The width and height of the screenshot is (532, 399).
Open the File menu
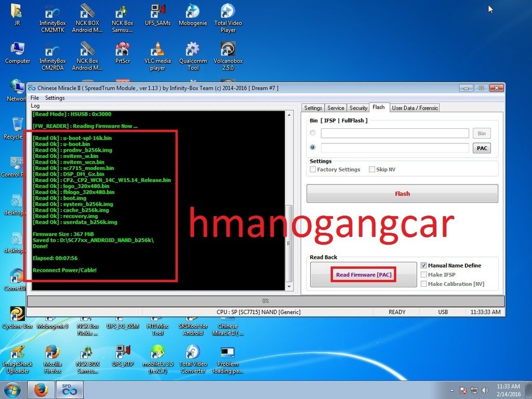(x=34, y=98)
